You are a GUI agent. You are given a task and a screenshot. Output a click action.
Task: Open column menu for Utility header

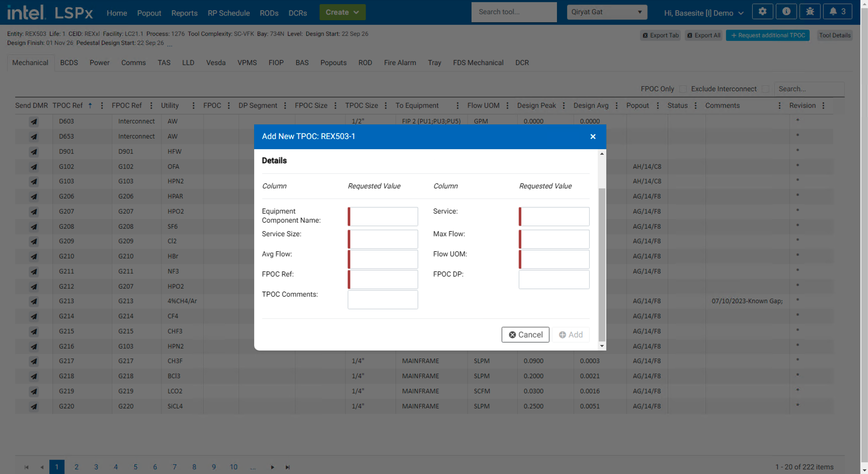(193, 106)
